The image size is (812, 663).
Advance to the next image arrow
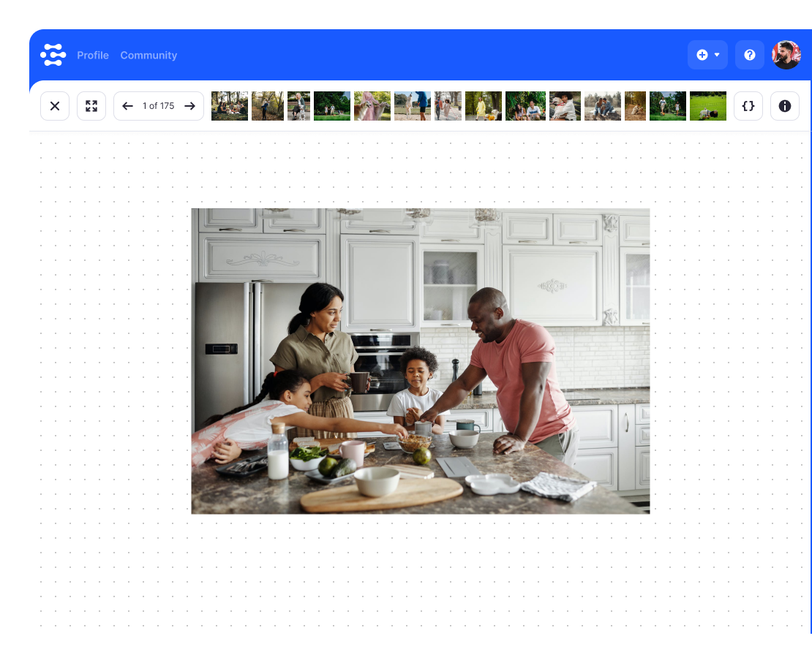[x=190, y=106]
